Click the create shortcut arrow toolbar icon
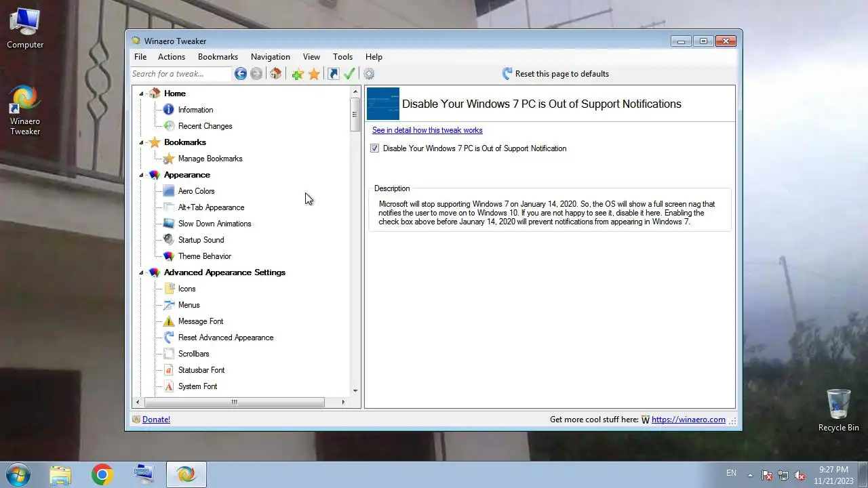Image resolution: width=868 pixels, height=488 pixels. coord(333,74)
